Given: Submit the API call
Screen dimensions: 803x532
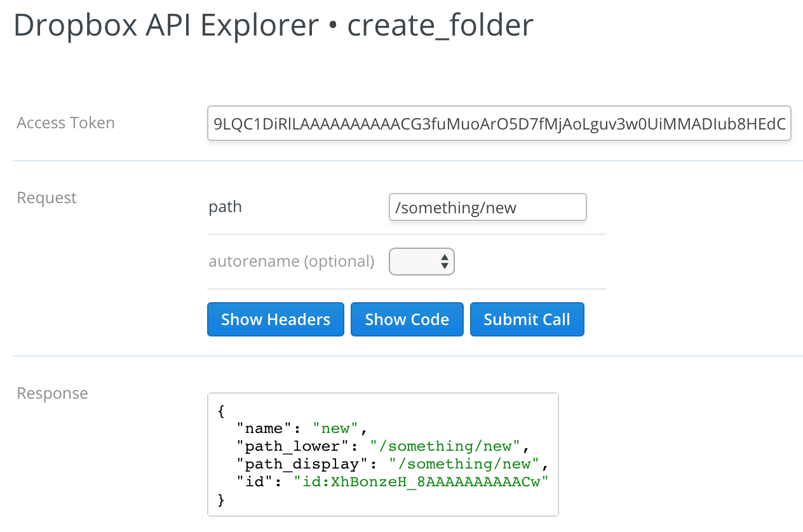Looking at the screenshot, I should click(x=527, y=319).
